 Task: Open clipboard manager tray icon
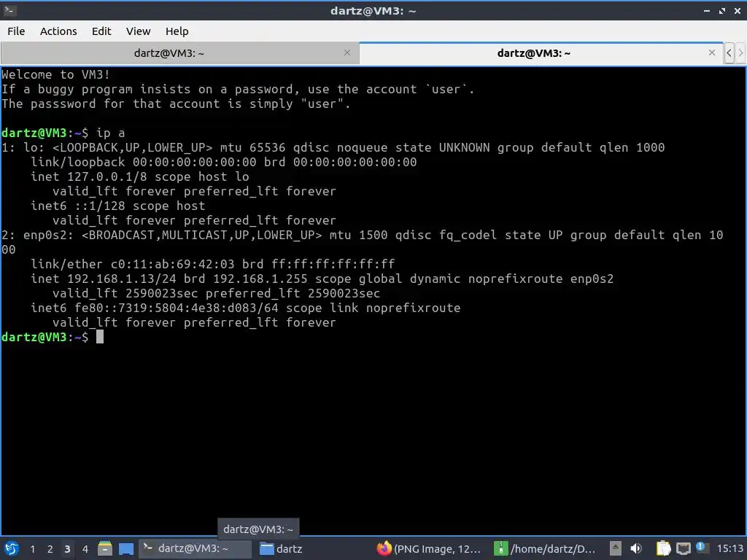click(x=663, y=548)
